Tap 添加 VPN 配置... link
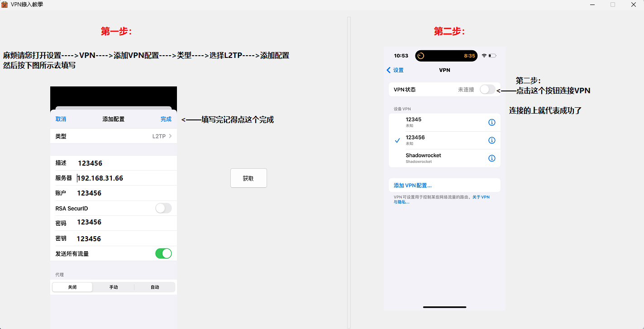The image size is (644, 329). coord(412,186)
